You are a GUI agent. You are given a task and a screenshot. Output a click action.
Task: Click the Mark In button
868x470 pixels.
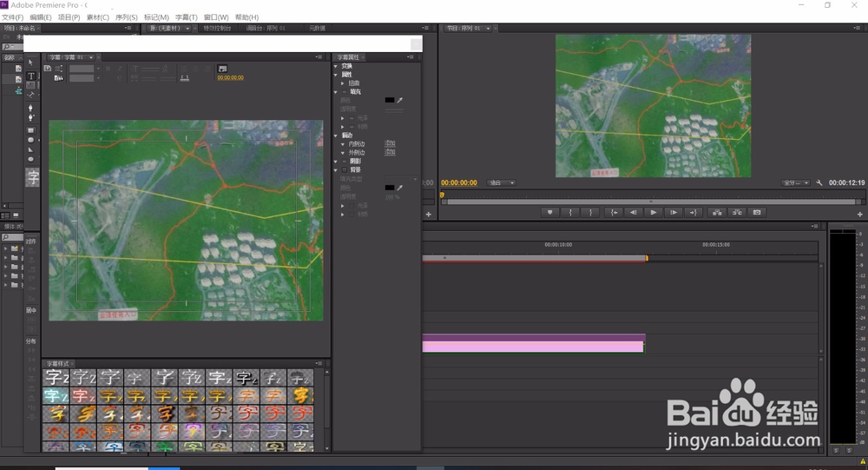[570, 212]
